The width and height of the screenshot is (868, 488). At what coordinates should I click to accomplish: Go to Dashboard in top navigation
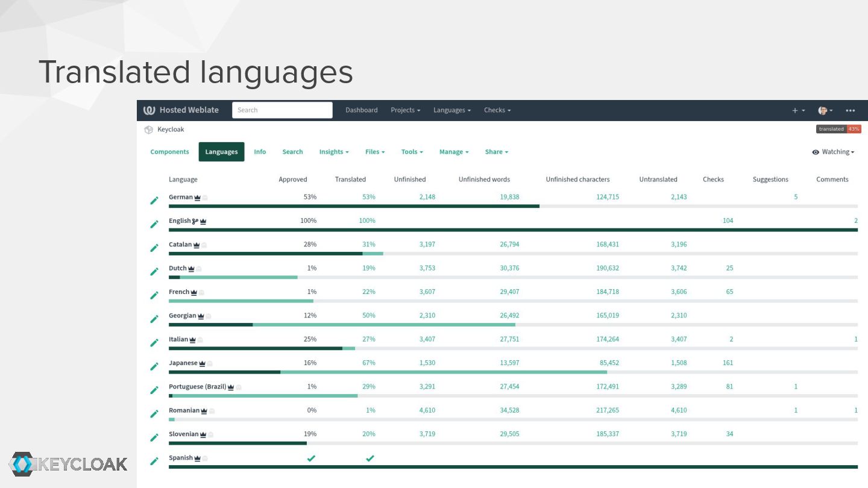[361, 110]
